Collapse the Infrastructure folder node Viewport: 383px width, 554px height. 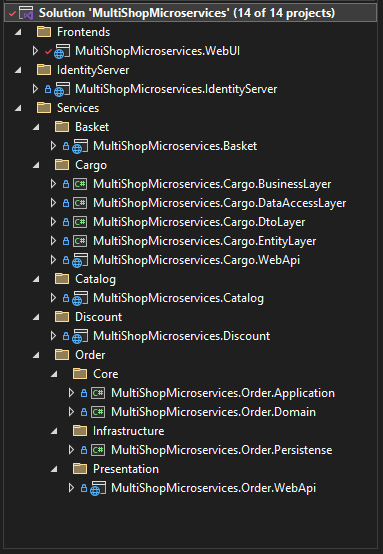(54, 431)
